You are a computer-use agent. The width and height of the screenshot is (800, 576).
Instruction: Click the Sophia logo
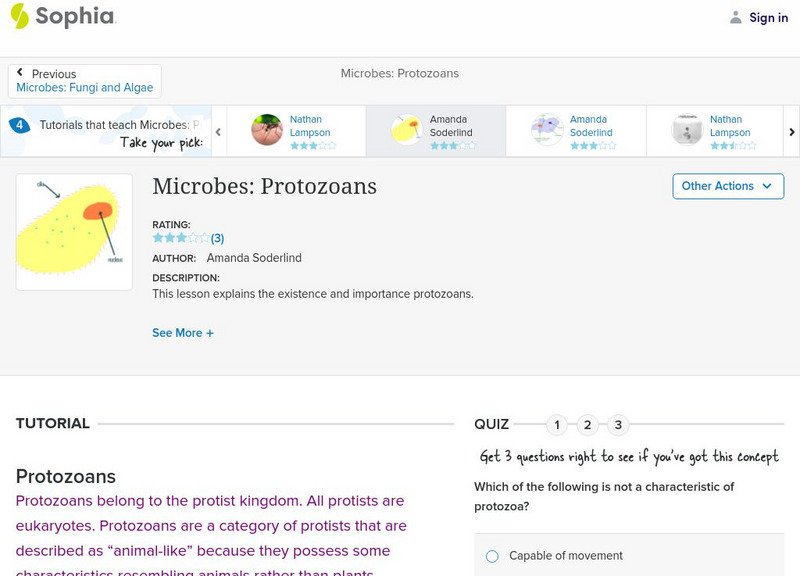point(63,17)
